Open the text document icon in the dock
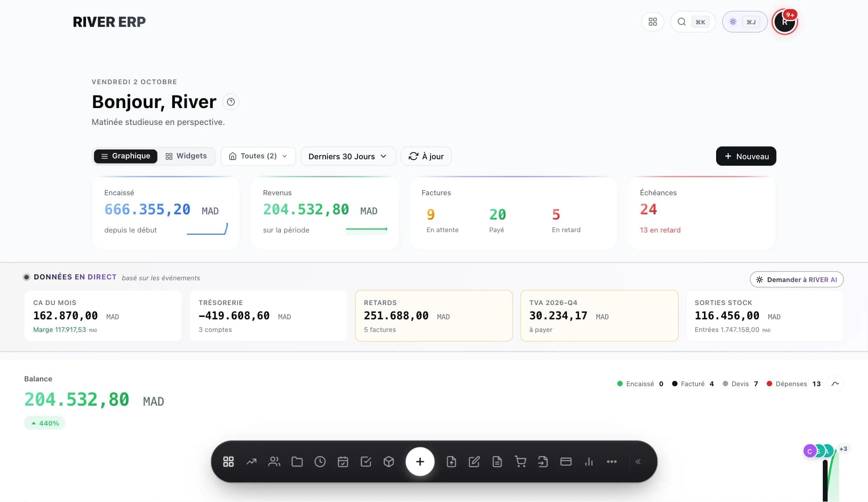This screenshot has width=868, height=502. click(497, 462)
